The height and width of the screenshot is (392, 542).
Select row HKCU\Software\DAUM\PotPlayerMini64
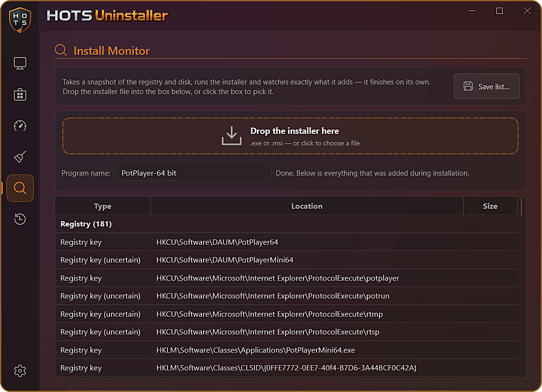tap(286, 260)
